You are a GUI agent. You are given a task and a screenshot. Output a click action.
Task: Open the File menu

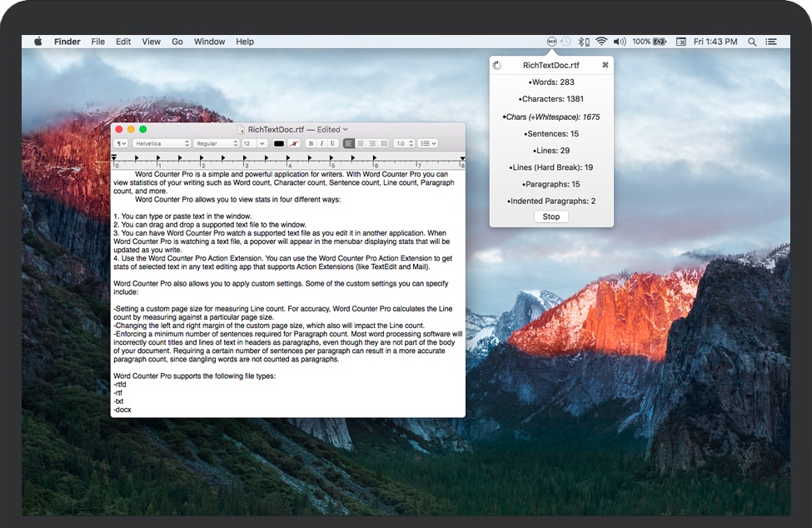(98, 42)
